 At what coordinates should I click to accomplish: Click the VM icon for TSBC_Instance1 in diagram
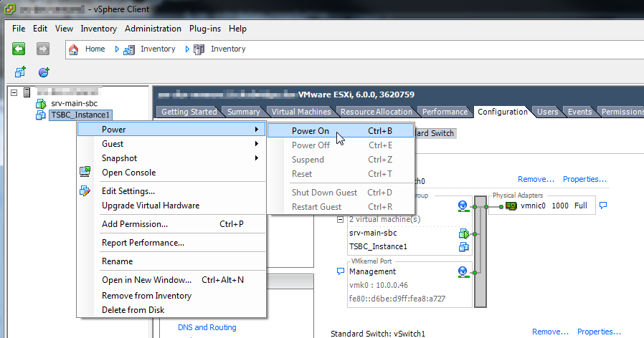tap(464, 247)
